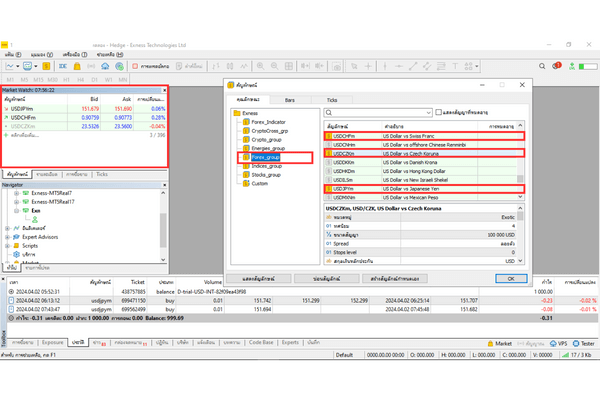The image size is (600, 400).
Task: Select Crypto_group folder icon
Action: pos(246,139)
